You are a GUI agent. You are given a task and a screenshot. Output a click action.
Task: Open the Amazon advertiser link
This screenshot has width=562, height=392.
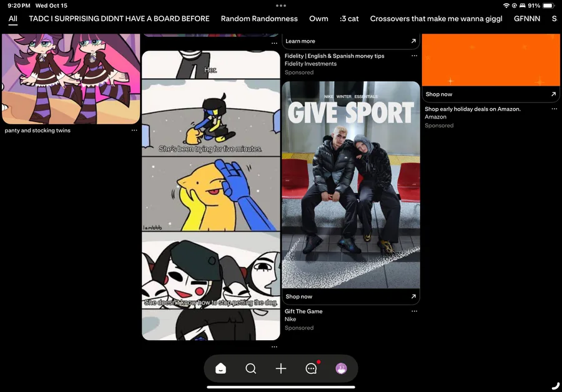(435, 117)
